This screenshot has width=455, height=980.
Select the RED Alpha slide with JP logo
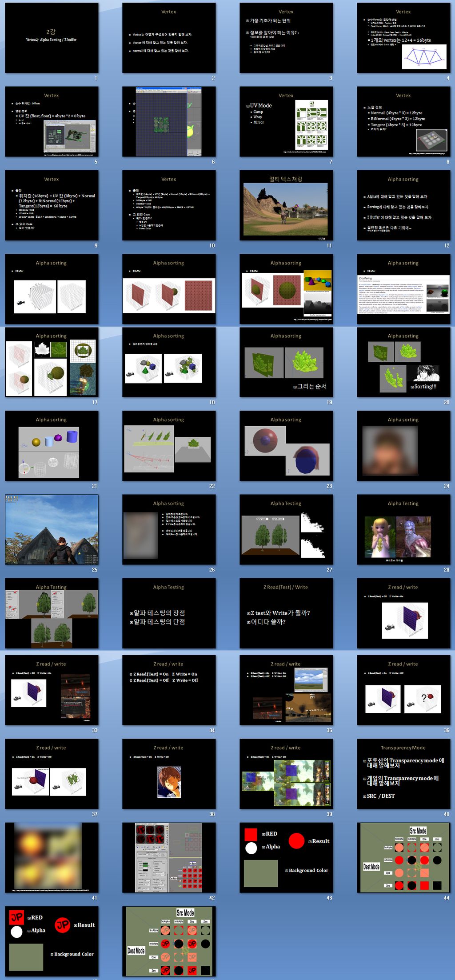tap(52, 941)
